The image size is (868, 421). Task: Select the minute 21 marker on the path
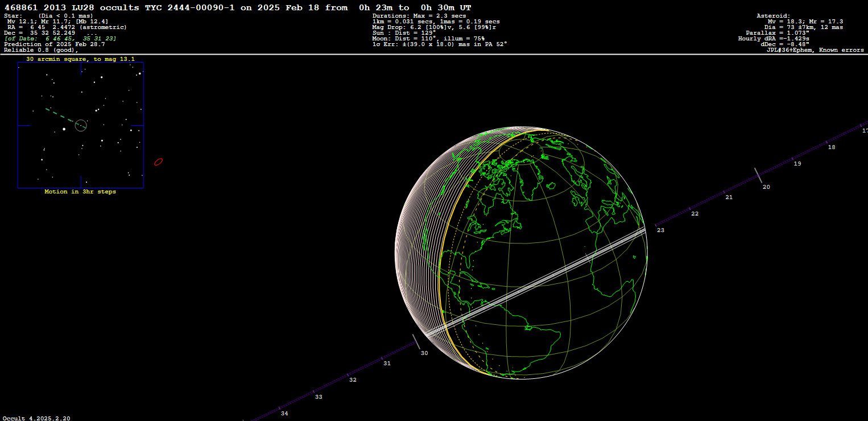[729, 197]
